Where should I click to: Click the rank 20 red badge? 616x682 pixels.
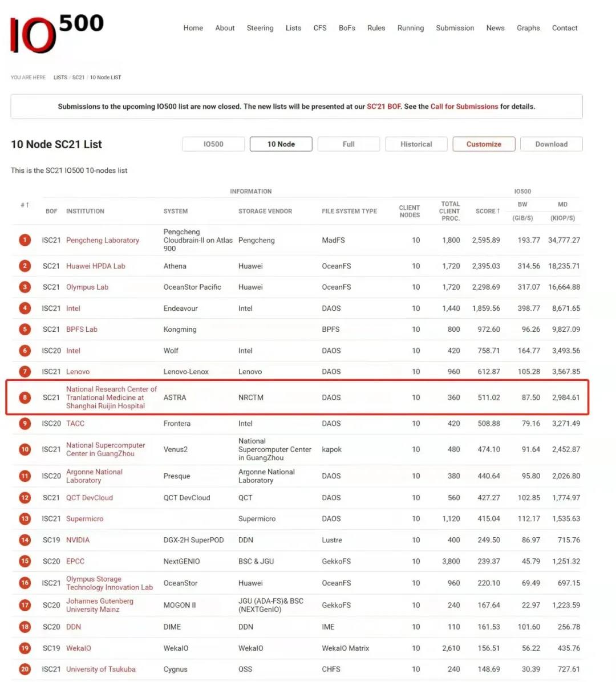tap(25, 669)
